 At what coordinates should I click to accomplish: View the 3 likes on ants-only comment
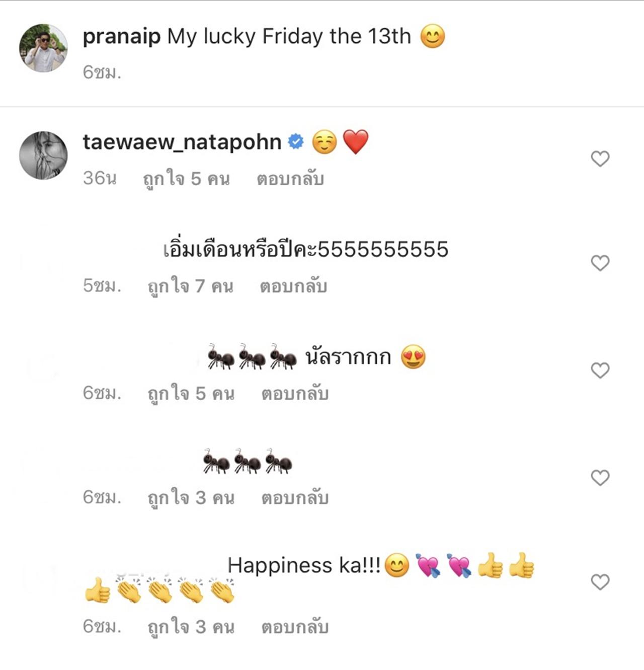(x=191, y=497)
